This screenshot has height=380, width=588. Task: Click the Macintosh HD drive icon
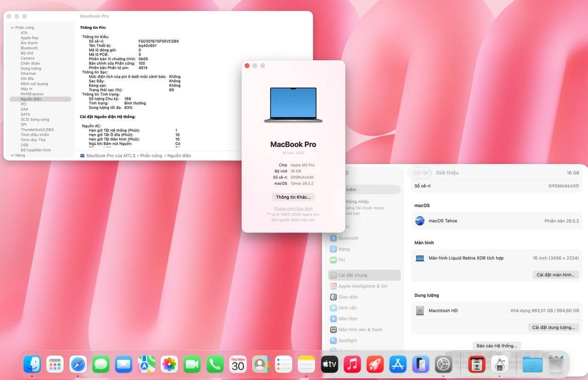[420, 311]
